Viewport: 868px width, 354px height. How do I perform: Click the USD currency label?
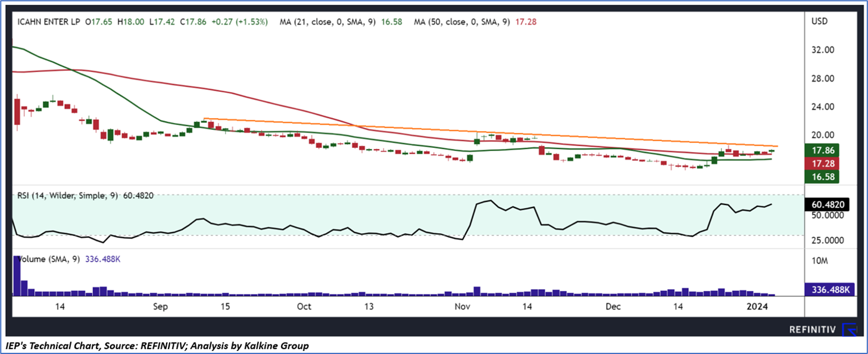819,21
